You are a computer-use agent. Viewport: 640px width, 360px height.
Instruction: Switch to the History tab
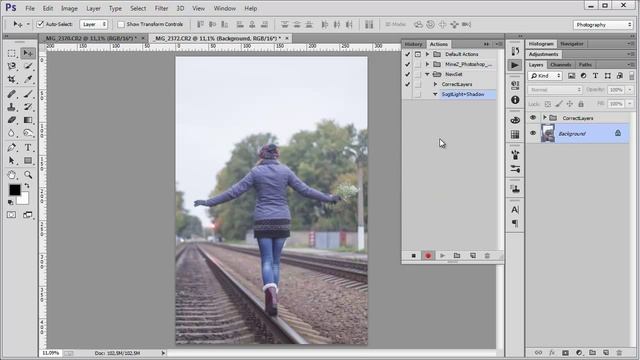point(413,44)
